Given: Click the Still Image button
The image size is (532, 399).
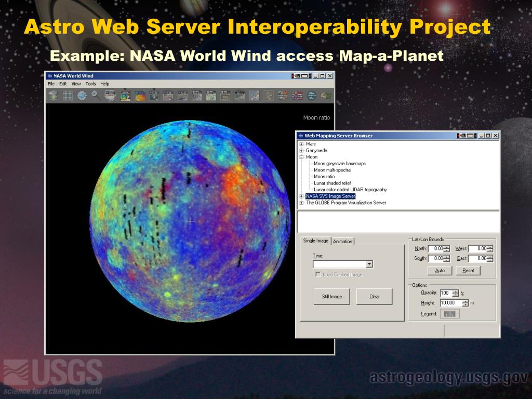Looking at the screenshot, I should [332, 297].
